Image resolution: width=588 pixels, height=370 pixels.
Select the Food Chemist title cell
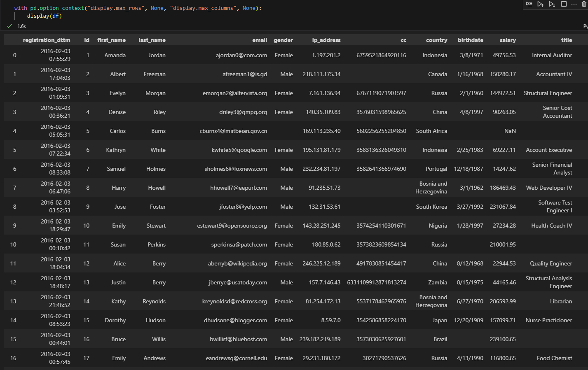click(555, 358)
